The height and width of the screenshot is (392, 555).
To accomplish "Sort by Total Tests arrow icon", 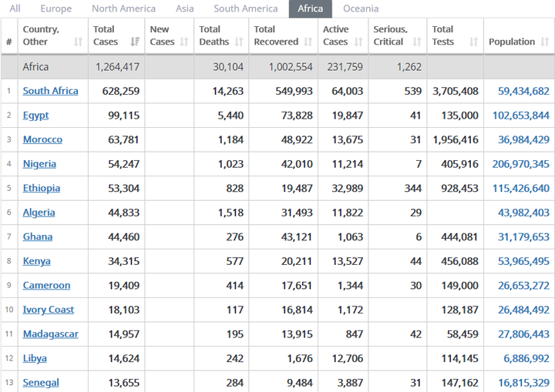I will tap(473, 42).
